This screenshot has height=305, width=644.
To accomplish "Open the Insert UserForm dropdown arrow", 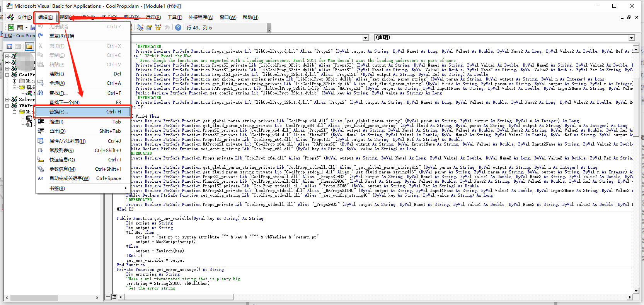I will (x=26, y=27).
